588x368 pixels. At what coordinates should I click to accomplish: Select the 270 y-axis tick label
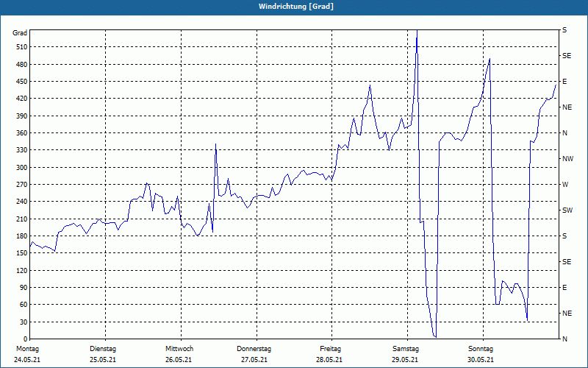click(22, 185)
